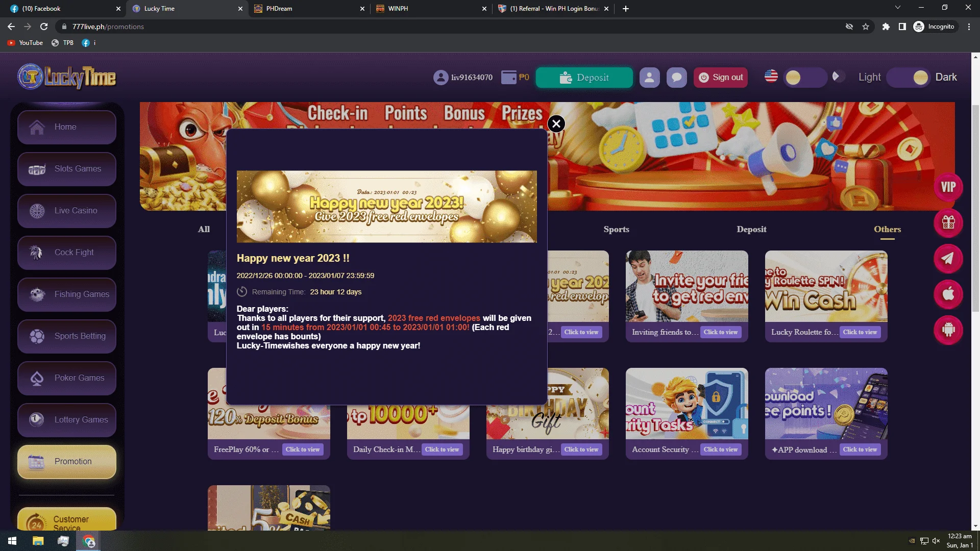Open the user profile icon button

click(x=649, y=78)
